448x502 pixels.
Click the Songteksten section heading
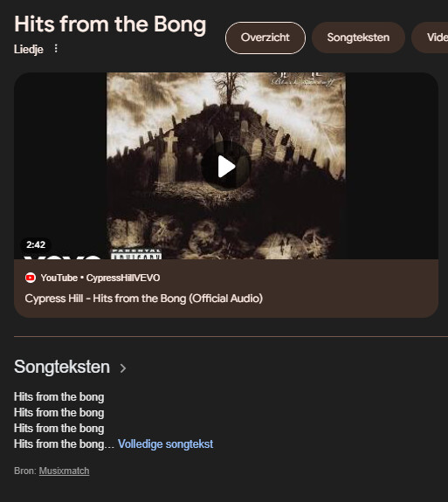(62, 367)
